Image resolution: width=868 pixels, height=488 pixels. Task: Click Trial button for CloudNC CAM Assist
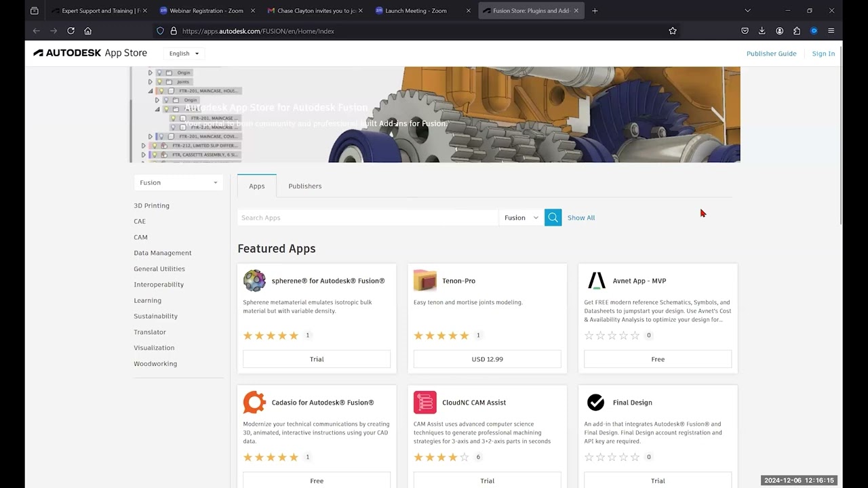(x=487, y=481)
